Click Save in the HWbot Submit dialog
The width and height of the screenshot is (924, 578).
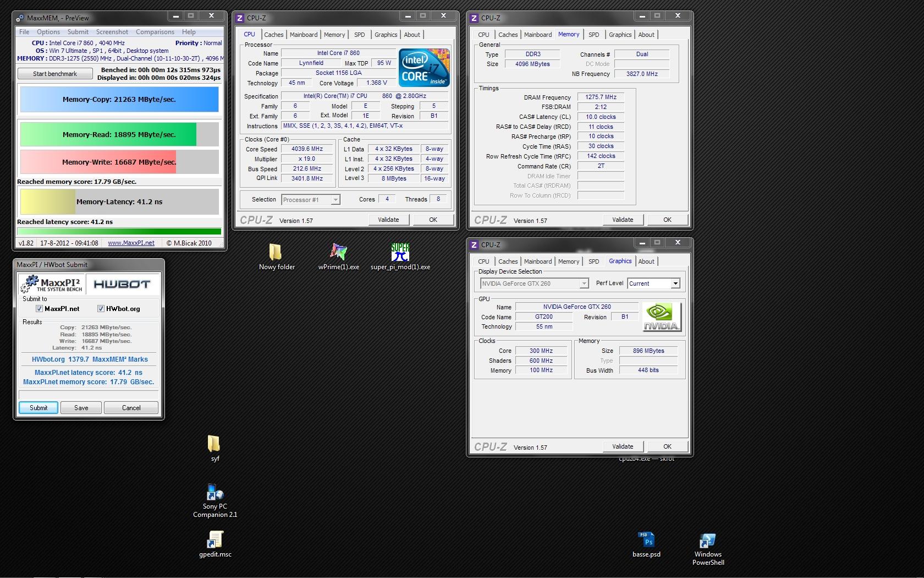[x=81, y=408]
